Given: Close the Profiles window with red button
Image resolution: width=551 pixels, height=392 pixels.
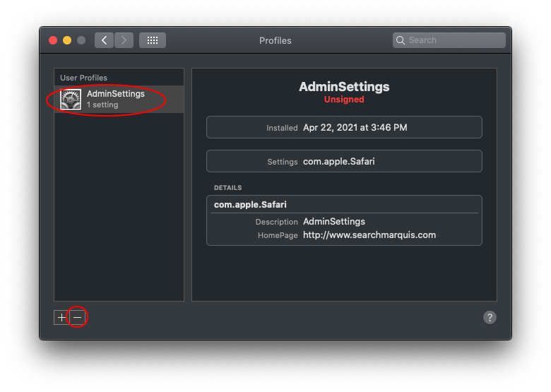Looking at the screenshot, I should tap(53, 40).
